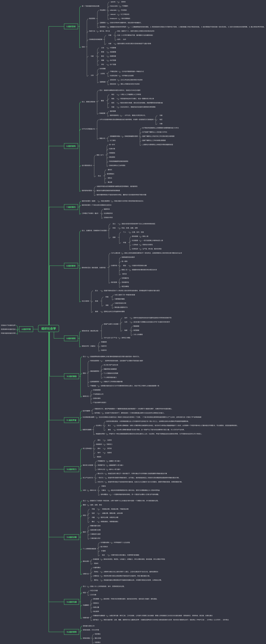
Task: Click the 矩阵式 node
Action: point(110,178)
